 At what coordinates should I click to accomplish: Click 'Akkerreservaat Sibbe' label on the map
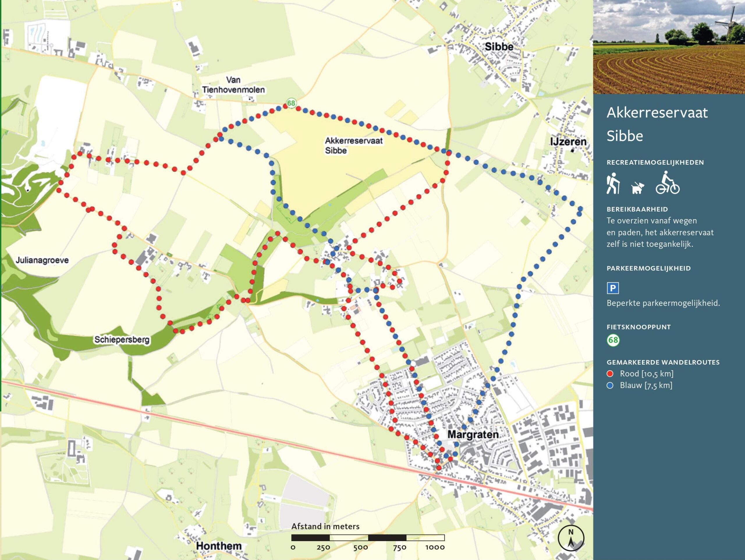point(354,146)
